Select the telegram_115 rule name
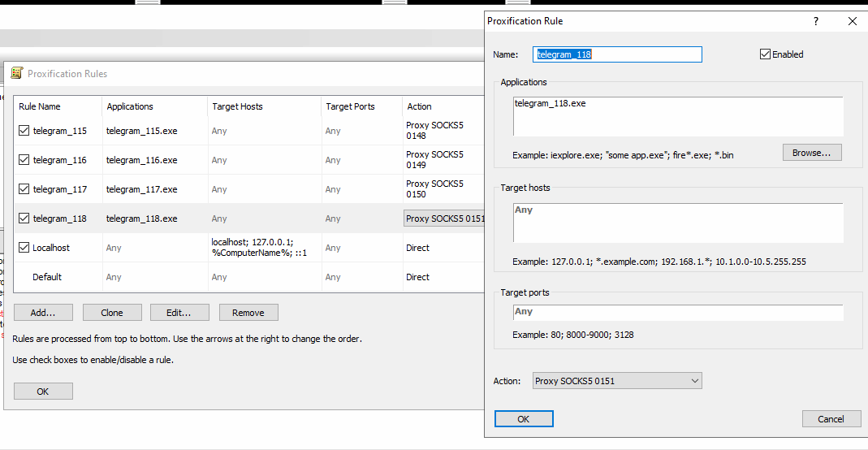The image size is (868, 450). 60,131
